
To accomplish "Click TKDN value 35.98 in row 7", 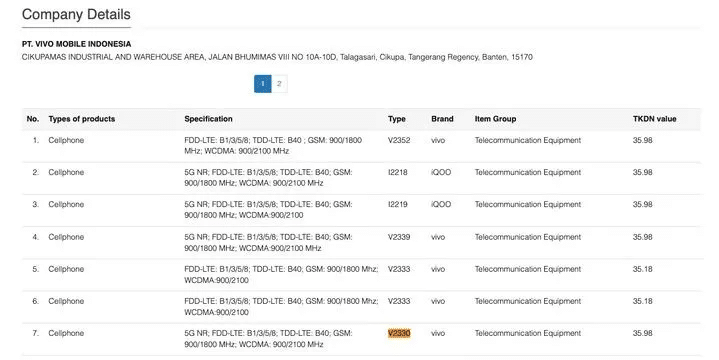I will 642,333.
